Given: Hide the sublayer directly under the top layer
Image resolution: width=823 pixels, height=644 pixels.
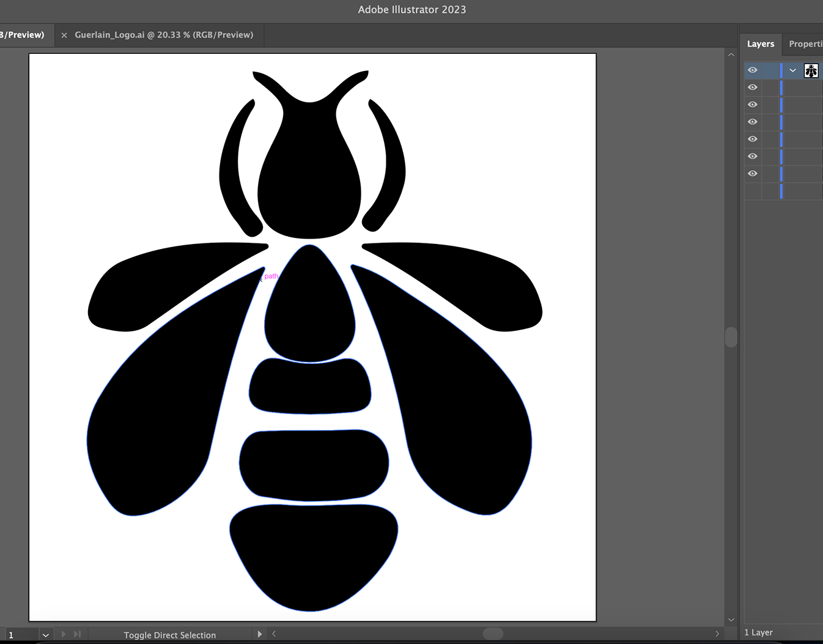Looking at the screenshot, I should coord(753,87).
